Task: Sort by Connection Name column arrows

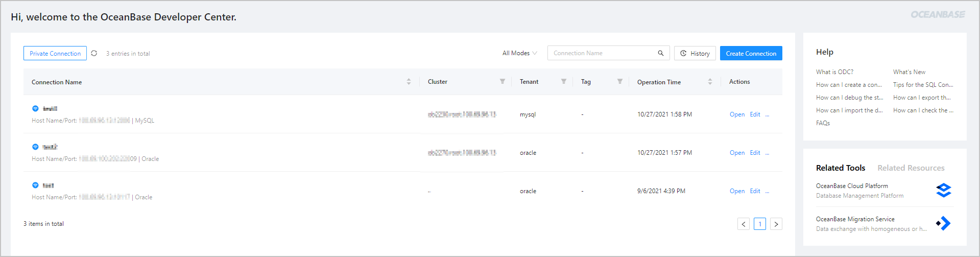Action: click(x=409, y=82)
